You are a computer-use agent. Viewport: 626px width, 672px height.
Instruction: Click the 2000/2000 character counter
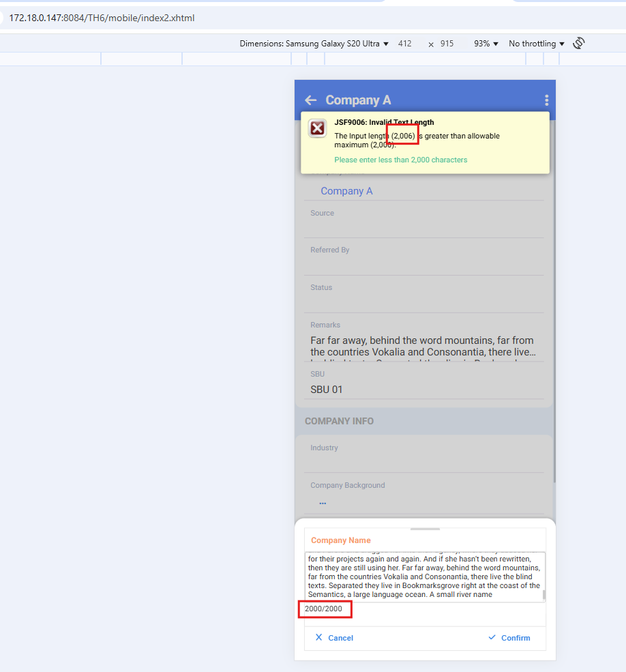(323, 609)
